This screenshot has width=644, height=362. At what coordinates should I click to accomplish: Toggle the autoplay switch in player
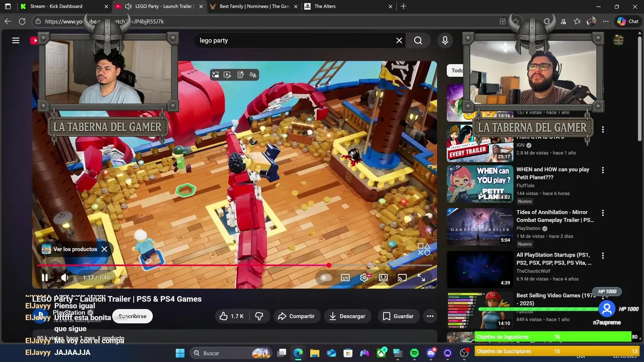click(326, 278)
